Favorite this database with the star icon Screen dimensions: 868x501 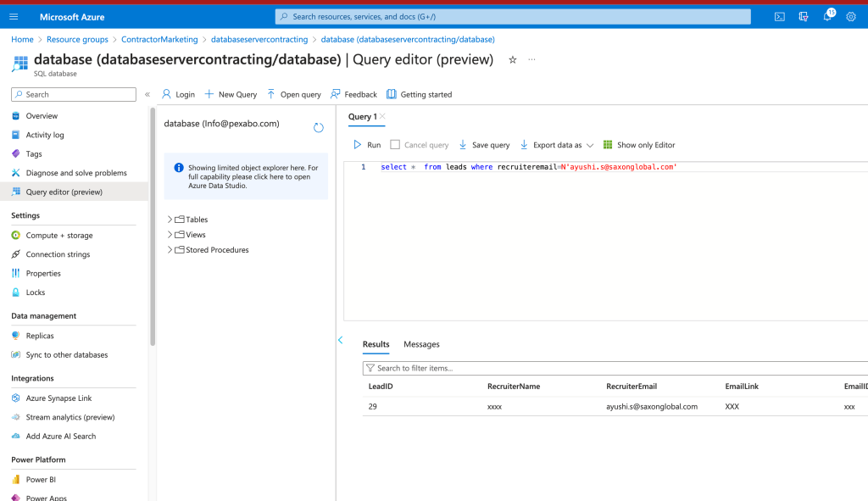[513, 60]
